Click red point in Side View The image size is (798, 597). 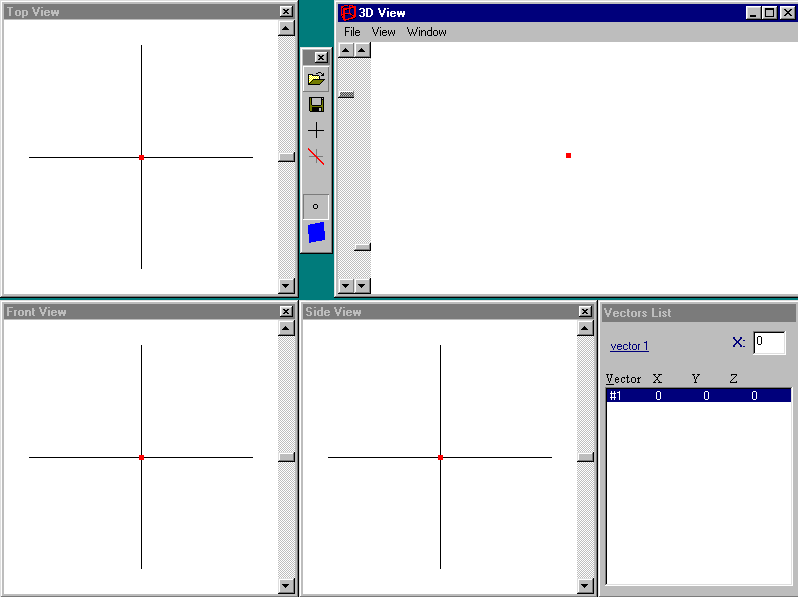pyautogui.click(x=440, y=458)
